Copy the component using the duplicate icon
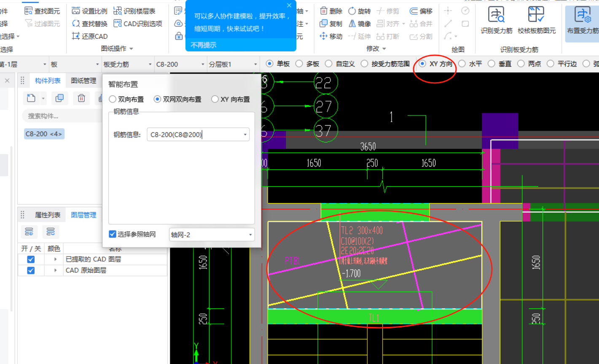Screen dimensions: 599x364 59,98
